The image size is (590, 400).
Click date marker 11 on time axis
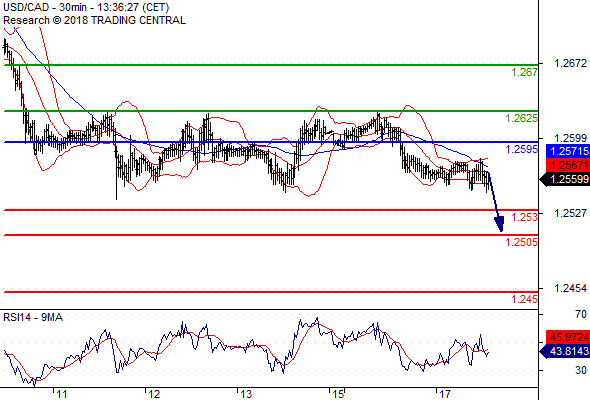[x=62, y=394]
